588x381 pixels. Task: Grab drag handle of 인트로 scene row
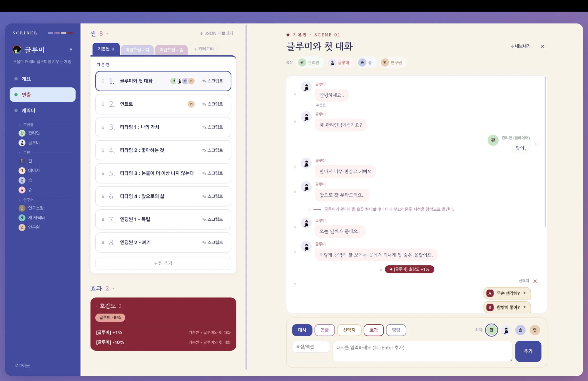[103, 104]
